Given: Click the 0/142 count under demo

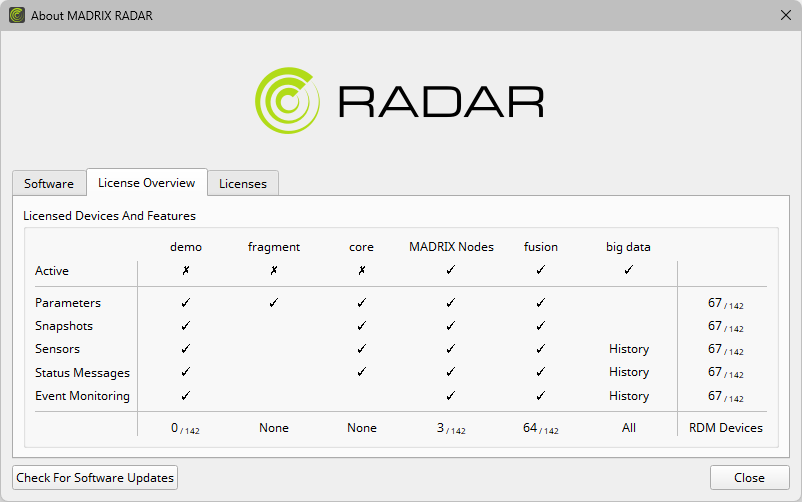Looking at the screenshot, I should (185, 428).
